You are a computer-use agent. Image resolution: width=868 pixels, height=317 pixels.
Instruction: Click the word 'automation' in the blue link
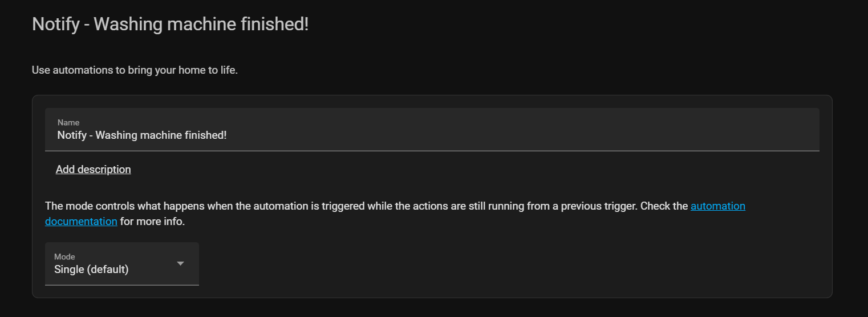tap(717, 206)
